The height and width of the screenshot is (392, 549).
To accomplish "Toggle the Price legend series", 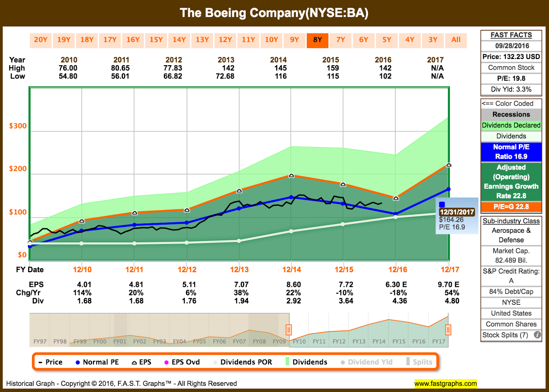I will 50,362.
